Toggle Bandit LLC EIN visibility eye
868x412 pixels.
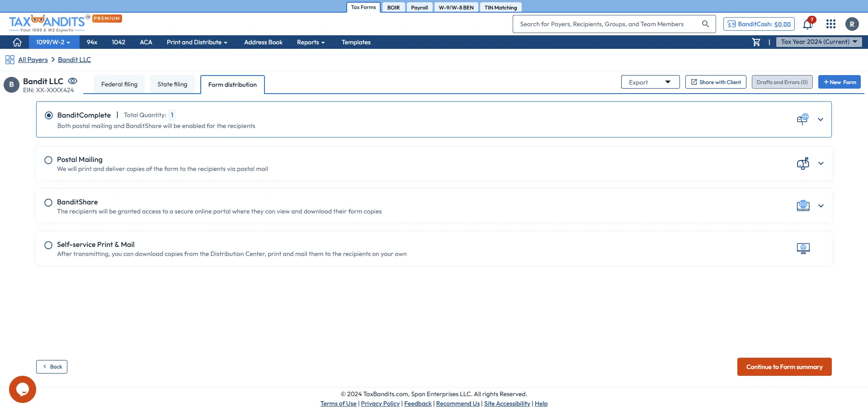(73, 81)
